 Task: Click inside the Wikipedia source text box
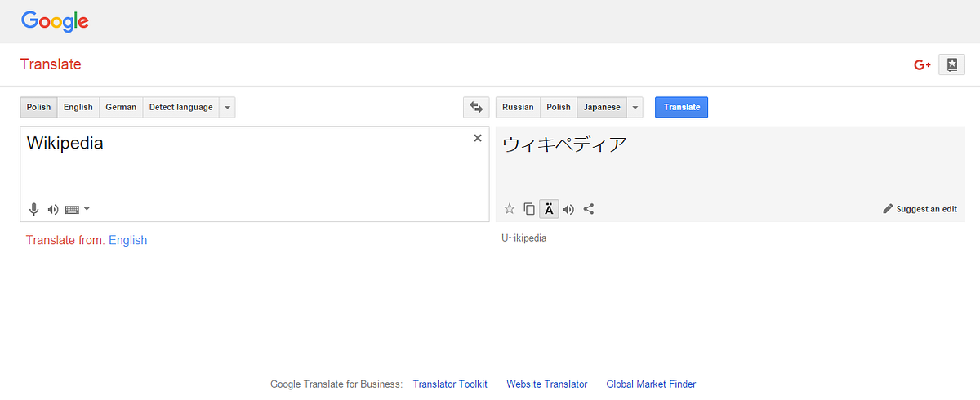[245, 167]
